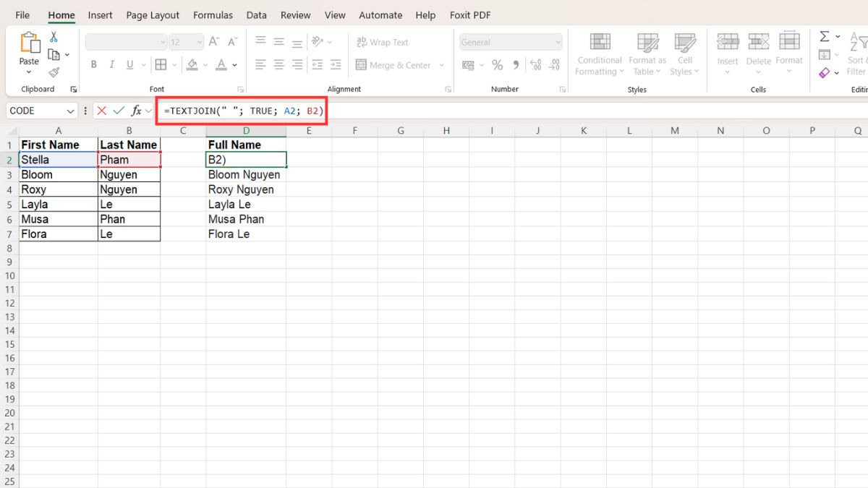
Task: Click the AutoSum sigma icon
Action: (x=824, y=35)
